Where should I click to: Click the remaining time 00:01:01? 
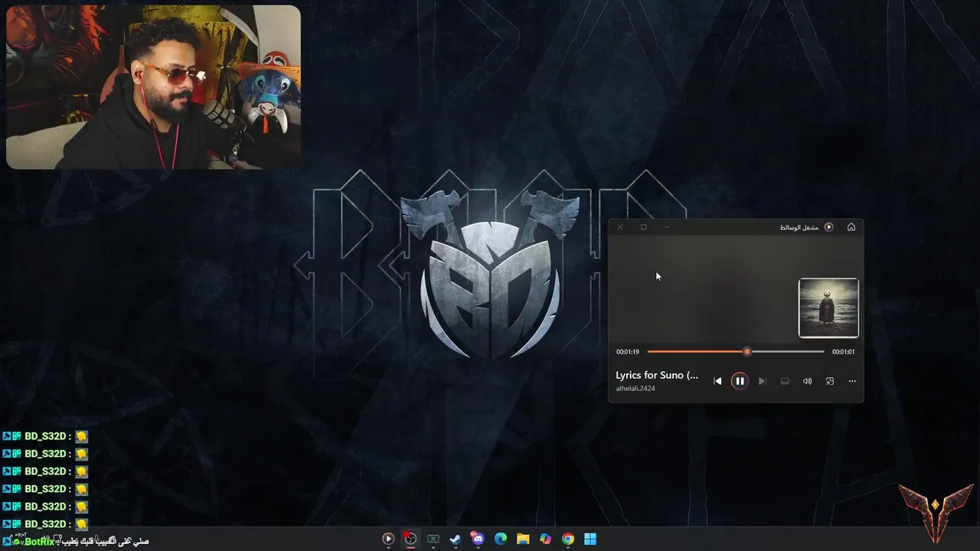(843, 352)
